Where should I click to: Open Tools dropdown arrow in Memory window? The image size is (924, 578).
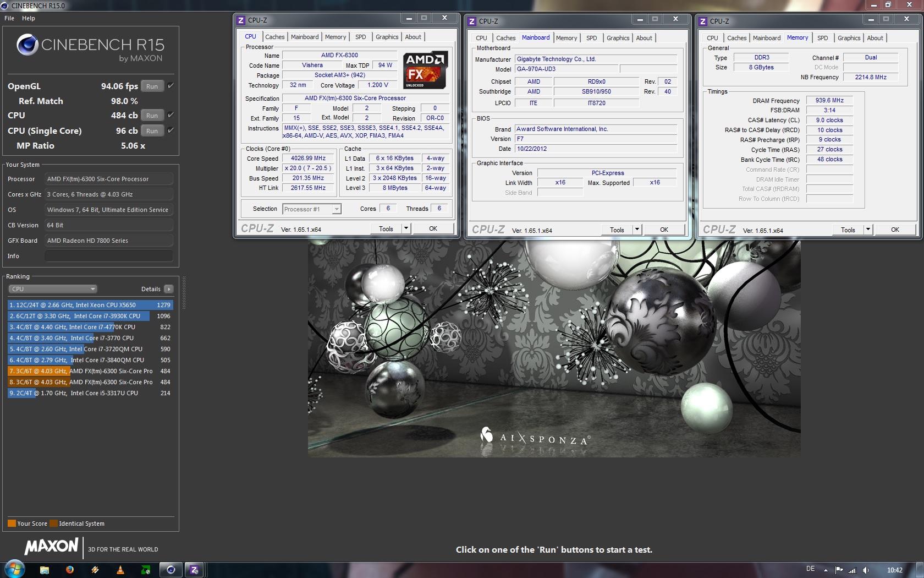click(868, 230)
